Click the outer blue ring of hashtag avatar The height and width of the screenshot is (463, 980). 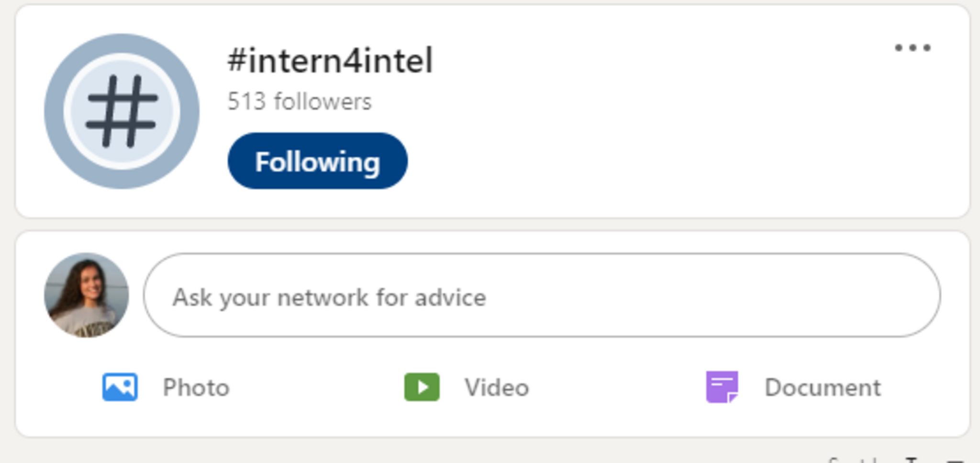[x=54, y=111]
